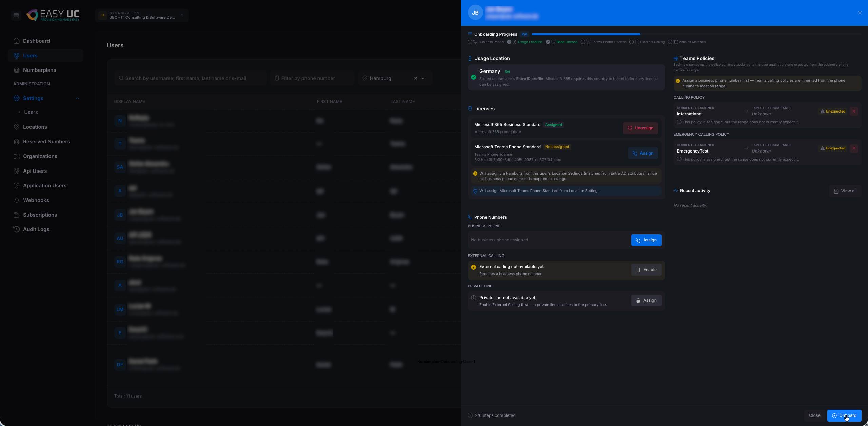Remove the EmergencyTest emergency calling policy
Image resolution: width=868 pixels, height=426 pixels.
(x=853, y=148)
